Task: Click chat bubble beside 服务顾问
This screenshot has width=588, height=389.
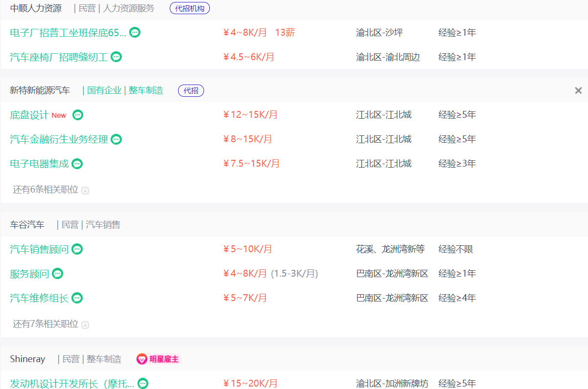Action: (58, 274)
